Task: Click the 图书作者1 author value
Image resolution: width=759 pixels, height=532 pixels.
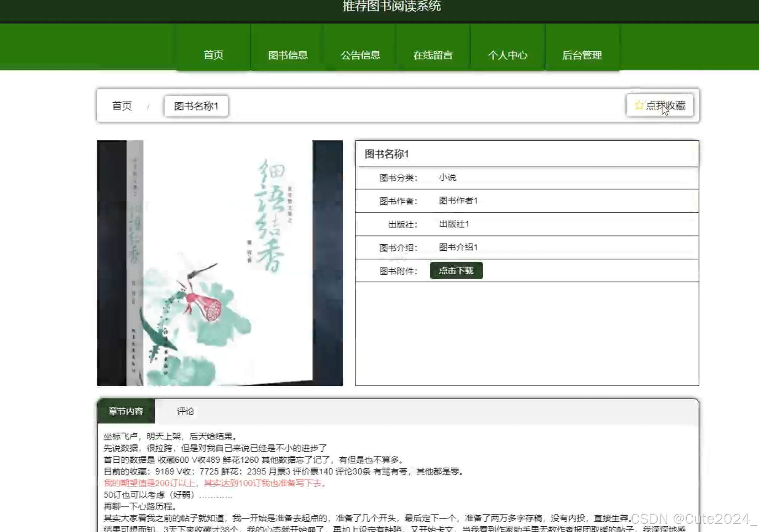Action: coord(458,200)
